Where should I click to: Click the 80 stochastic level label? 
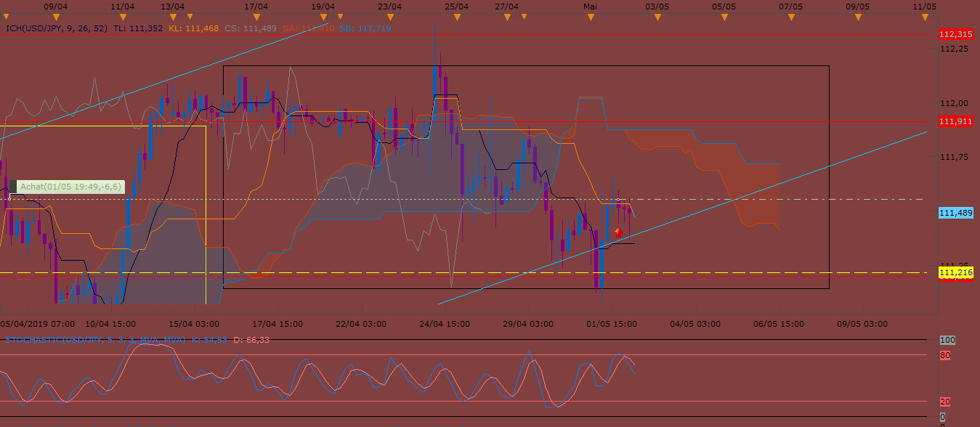945,355
